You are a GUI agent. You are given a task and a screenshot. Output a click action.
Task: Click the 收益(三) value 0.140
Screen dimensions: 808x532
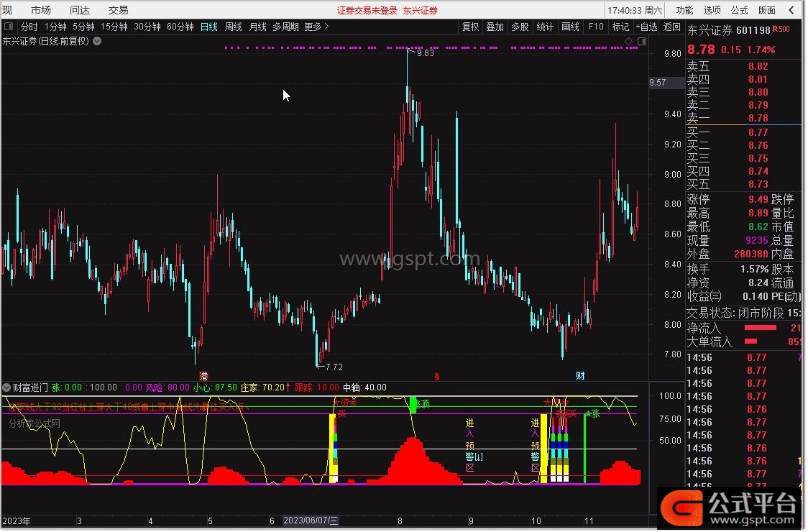pos(756,296)
